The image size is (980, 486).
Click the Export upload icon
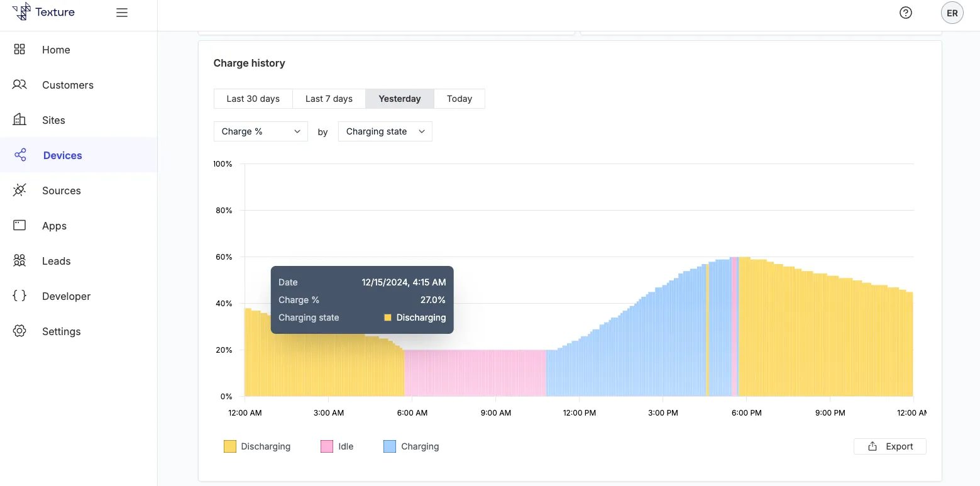coord(873,446)
